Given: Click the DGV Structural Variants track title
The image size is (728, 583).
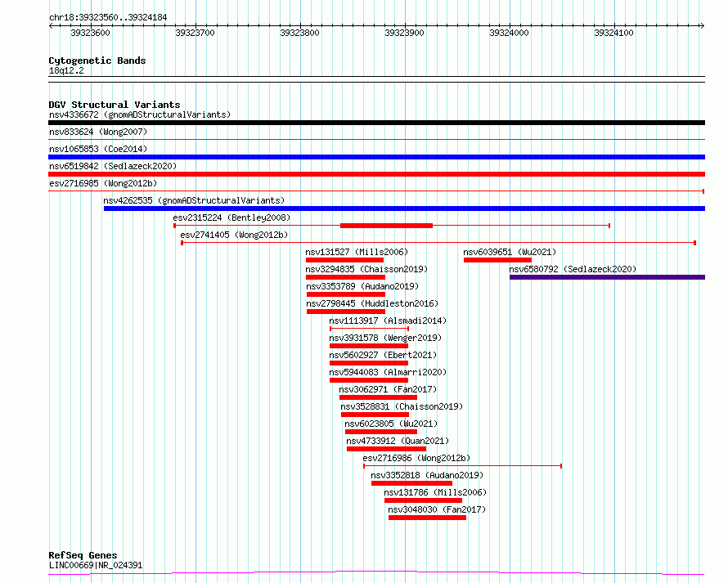Looking at the screenshot, I should pos(115,105).
